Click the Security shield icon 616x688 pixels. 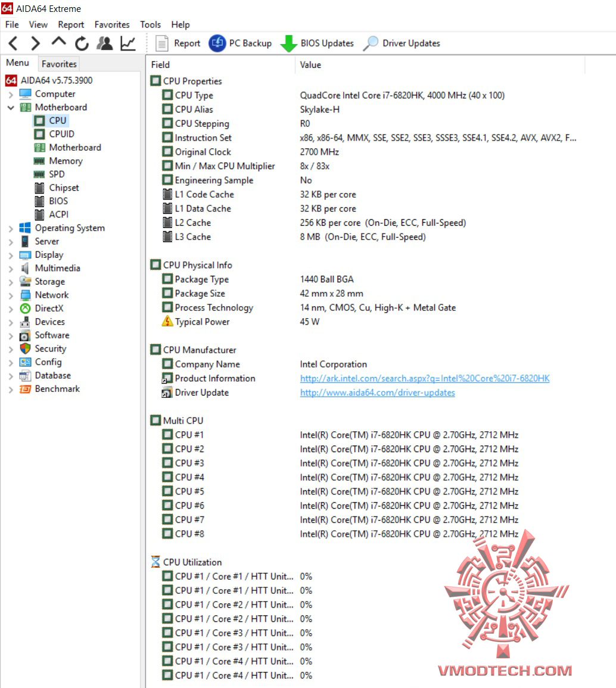pos(26,348)
